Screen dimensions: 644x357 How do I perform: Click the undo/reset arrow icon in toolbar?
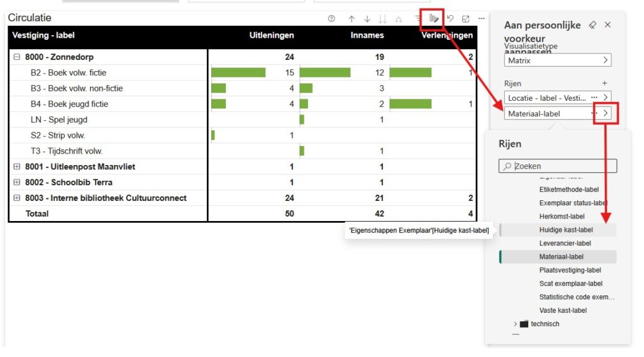(450, 19)
